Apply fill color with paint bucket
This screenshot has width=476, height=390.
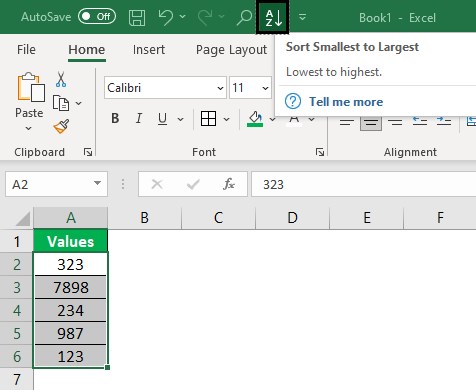(255, 119)
